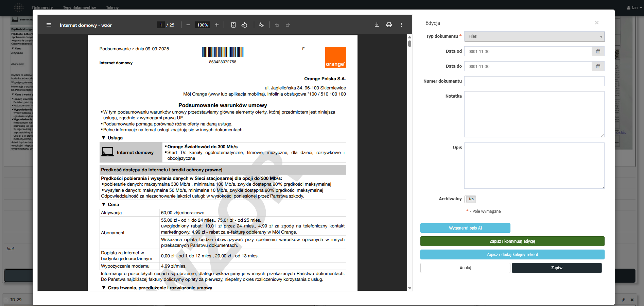644x306 pixels.
Task: Zoom in the PDF document
Action: pos(217,25)
